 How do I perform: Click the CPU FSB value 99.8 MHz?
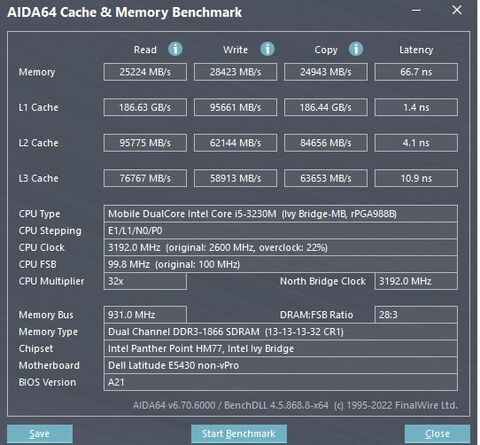click(x=281, y=264)
